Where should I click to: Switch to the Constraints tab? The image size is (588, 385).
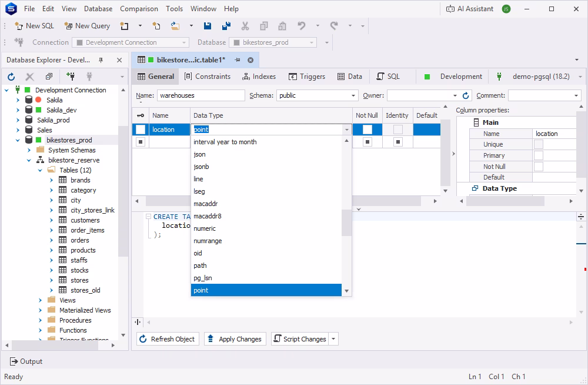[208, 77]
